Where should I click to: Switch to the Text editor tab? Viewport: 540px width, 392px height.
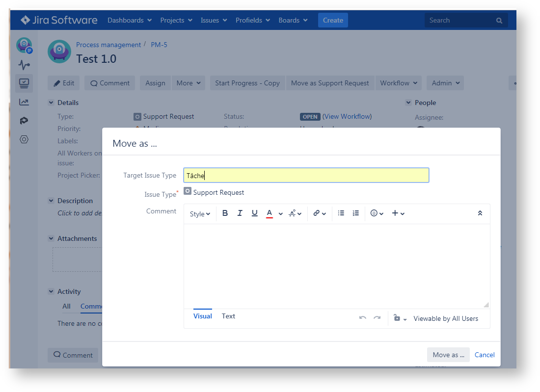(228, 316)
